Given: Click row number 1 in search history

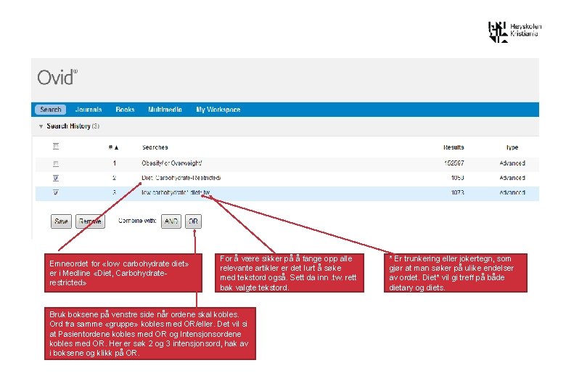Looking at the screenshot, I should [115, 163].
